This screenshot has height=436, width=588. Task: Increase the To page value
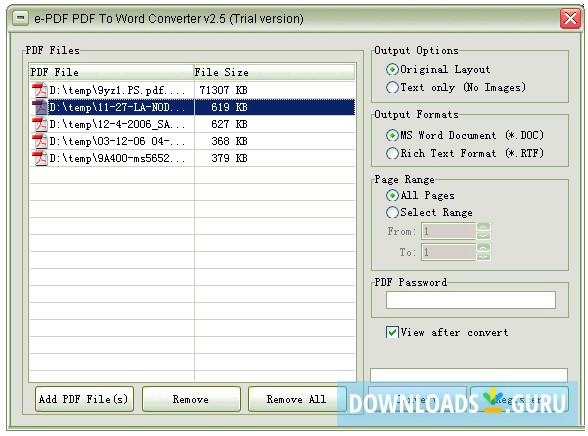483,248
